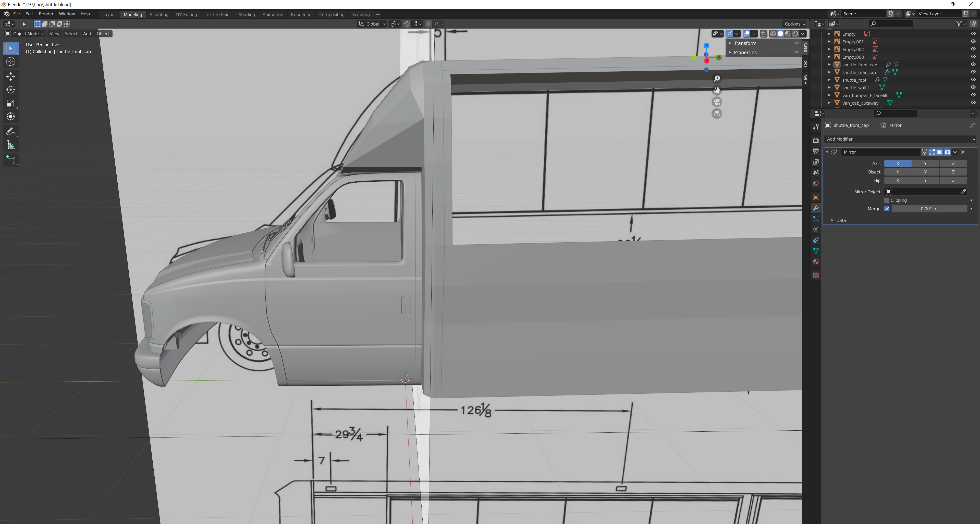980x524 pixels.
Task: Choose the Add Cube tool
Action: (x=11, y=160)
